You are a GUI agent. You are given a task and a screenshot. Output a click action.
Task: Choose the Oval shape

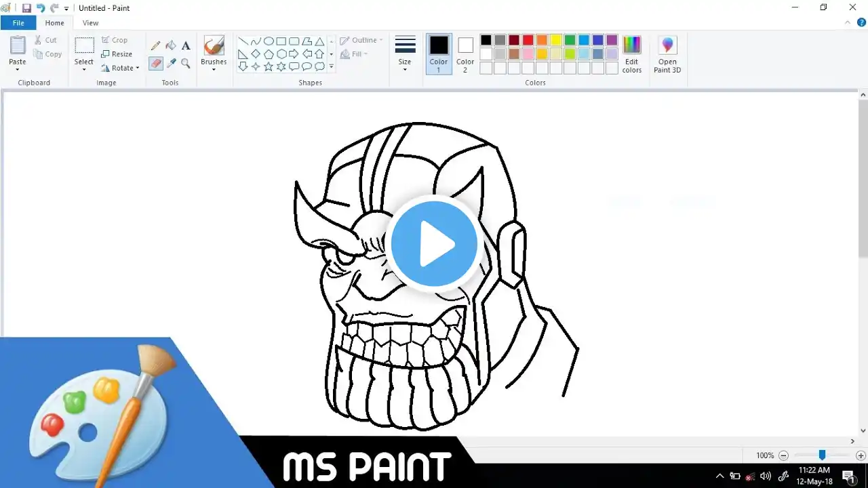coord(269,41)
